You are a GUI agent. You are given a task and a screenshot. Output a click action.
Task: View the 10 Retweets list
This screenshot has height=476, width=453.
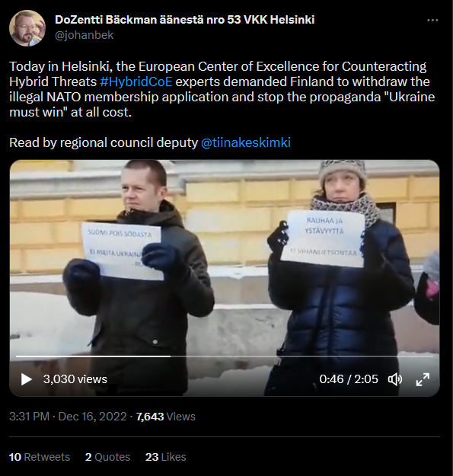[x=40, y=457]
